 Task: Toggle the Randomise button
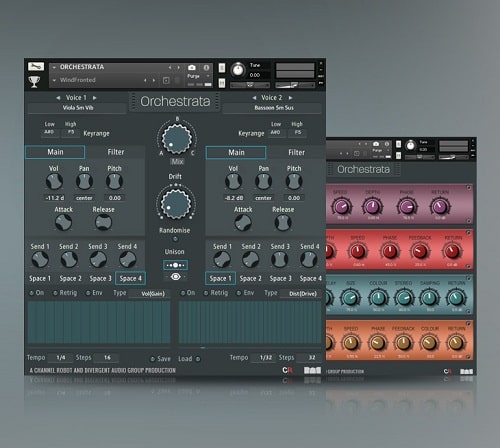175,239
